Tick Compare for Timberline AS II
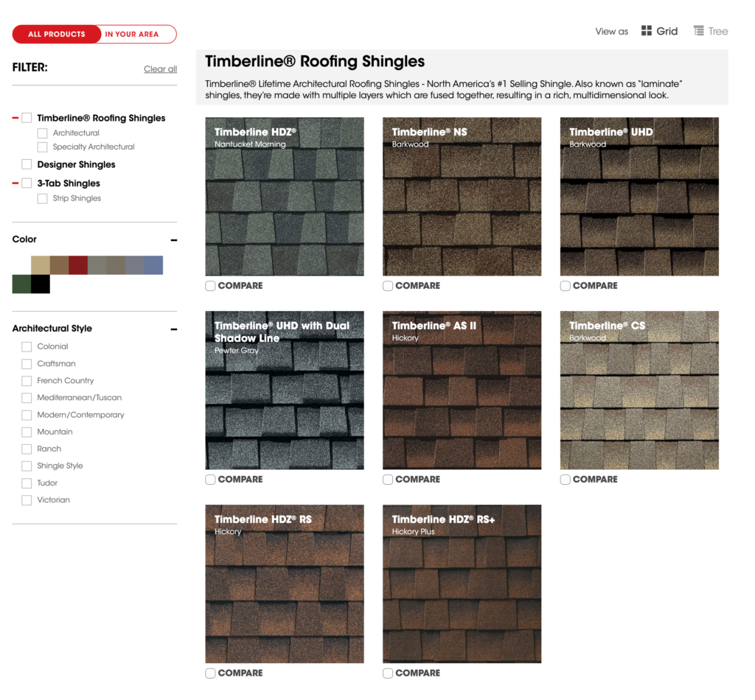The height and width of the screenshot is (700, 755). click(x=388, y=480)
